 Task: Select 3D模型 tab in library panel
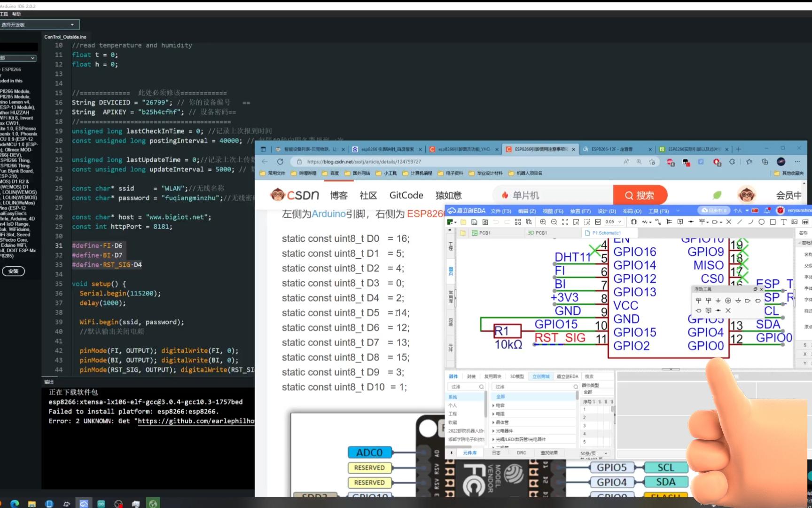pos(517,376)
